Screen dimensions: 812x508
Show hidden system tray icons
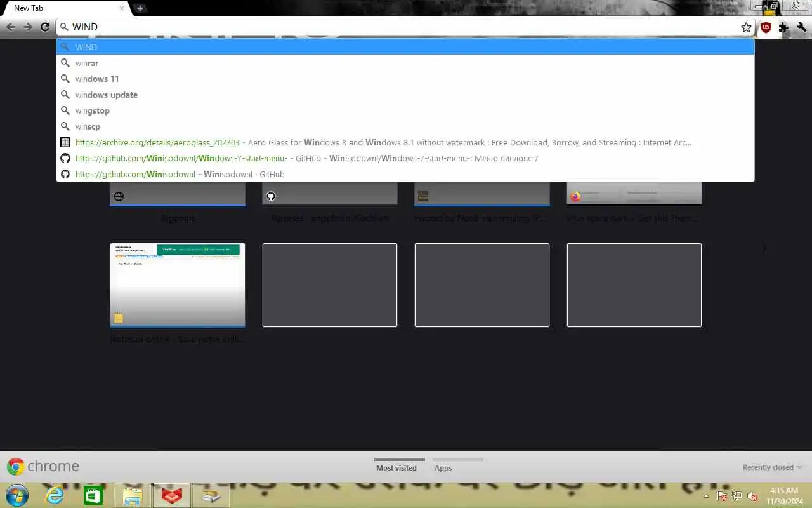707,496
